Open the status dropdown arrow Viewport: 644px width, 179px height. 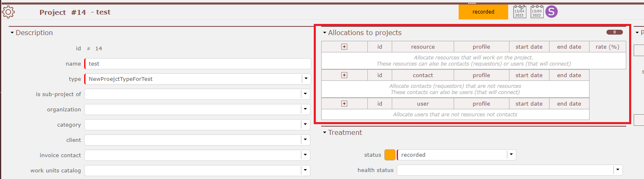click(511, 155)
